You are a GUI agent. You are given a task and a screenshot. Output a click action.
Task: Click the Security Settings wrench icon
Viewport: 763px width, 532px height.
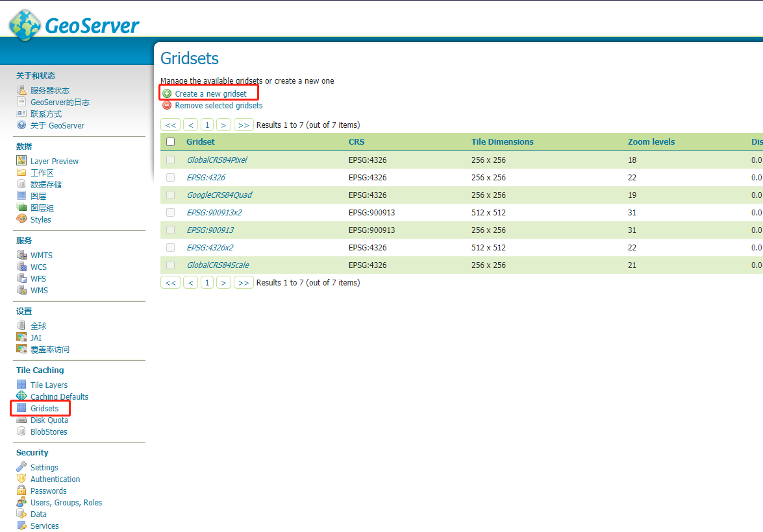point(21,467)
